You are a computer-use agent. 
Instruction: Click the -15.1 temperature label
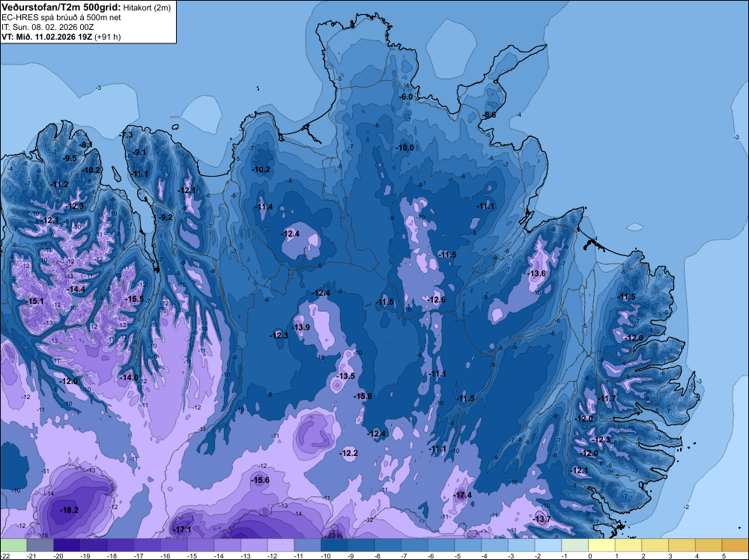point(34,301)
